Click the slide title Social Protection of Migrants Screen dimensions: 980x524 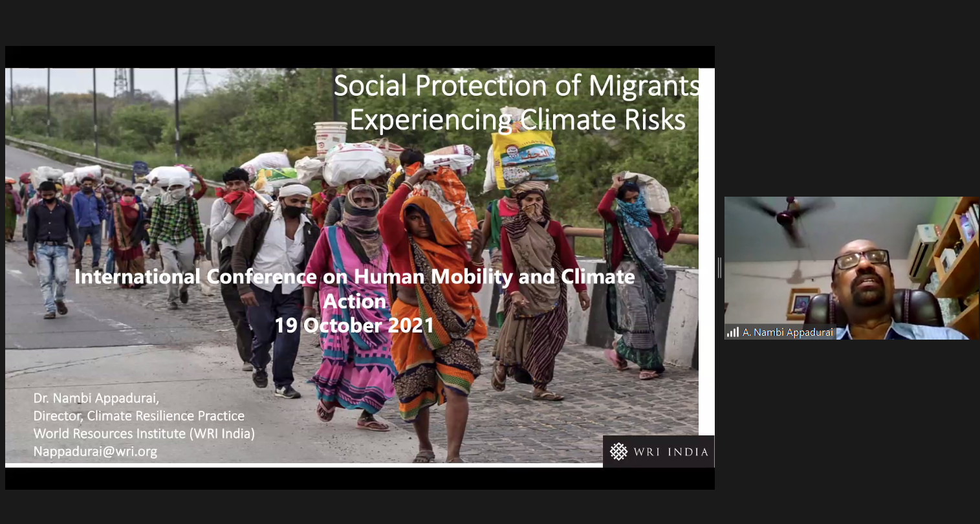pos(517,86)
